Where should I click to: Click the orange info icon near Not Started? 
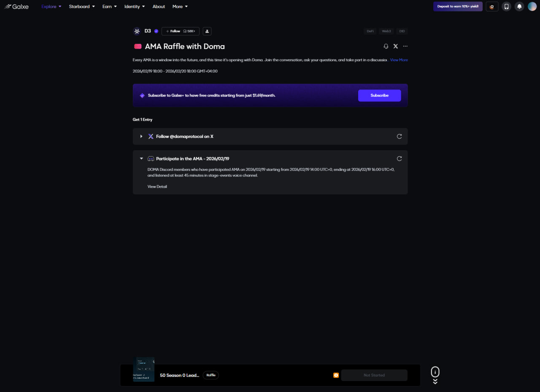(336, 375)
